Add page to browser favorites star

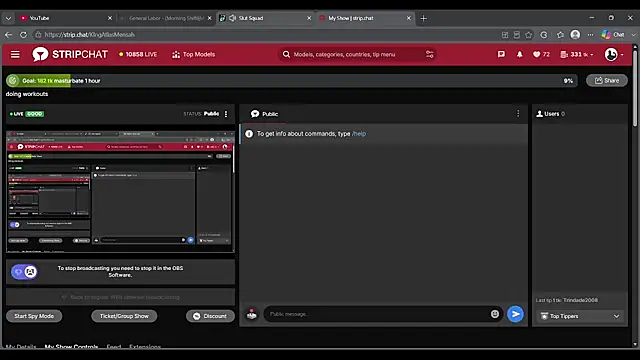click(x=529, y=35)
